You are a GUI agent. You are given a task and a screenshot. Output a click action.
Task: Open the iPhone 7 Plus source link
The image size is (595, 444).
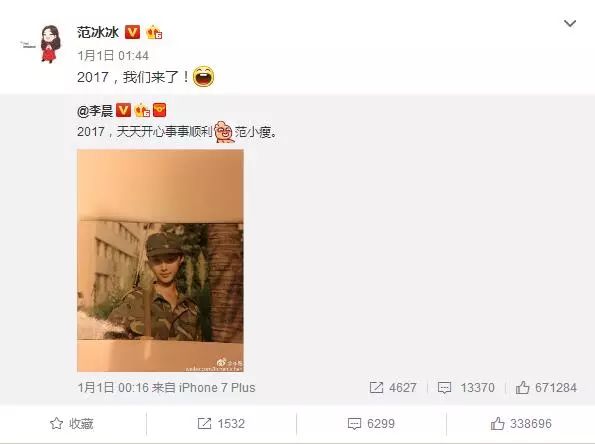click(x=217, y=387)
